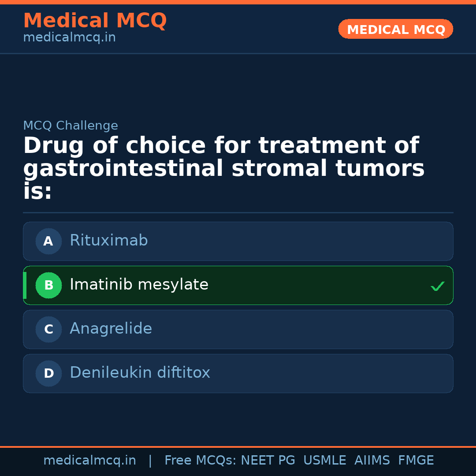Click the letter D circle badge
The height and width of the screenshot is (476, 476).
[48, 373]
